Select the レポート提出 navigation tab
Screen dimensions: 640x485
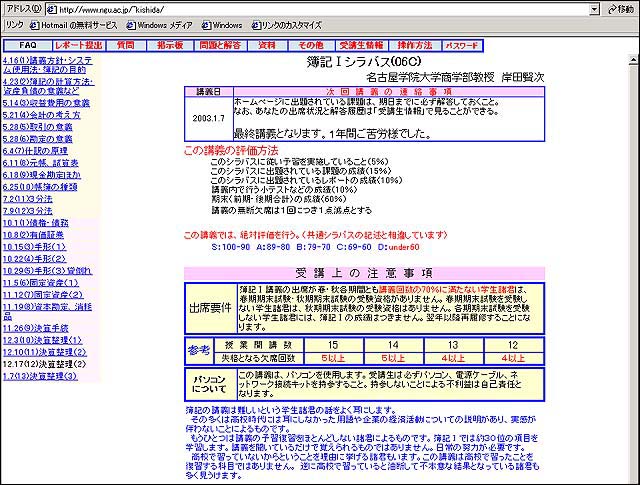pos(79,45)
